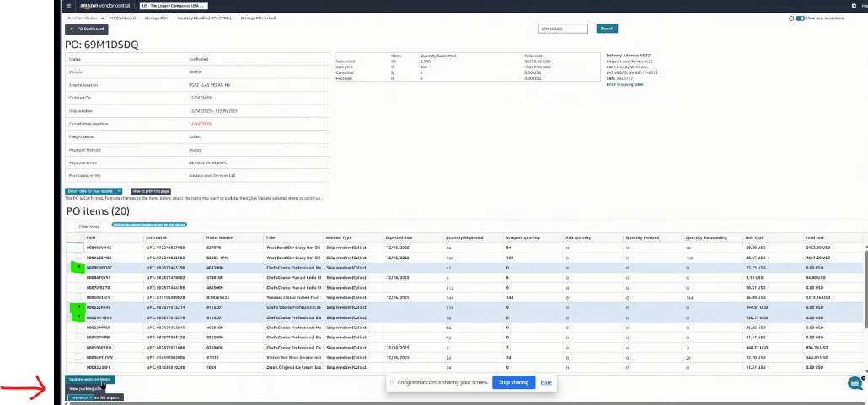The height and width of the screenshot is (405, 868).
Task: Check the row with model 0312000
Action: click(x=78, y=337)
